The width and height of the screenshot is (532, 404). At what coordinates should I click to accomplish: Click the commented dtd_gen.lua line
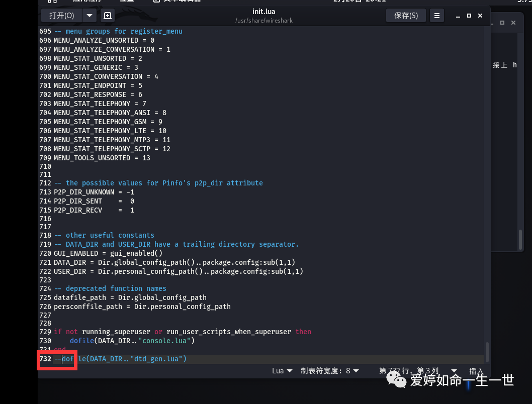click(120, 359)
